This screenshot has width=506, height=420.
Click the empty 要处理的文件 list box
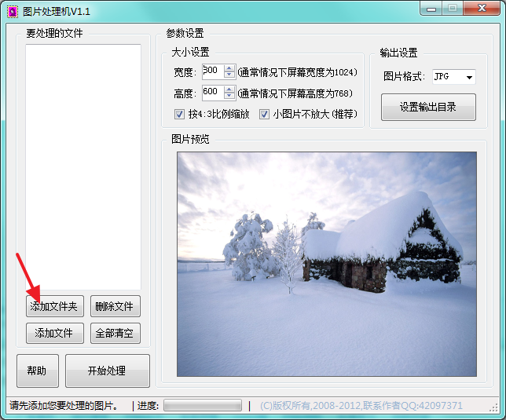pos(83,167)
